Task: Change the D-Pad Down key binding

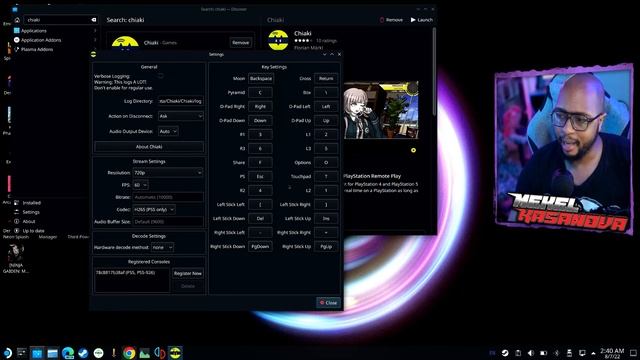Action: (x=260, y=120)
